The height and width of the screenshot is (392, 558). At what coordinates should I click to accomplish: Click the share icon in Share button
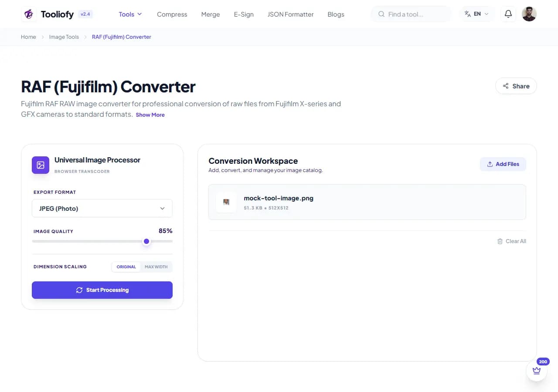[506, 86]
